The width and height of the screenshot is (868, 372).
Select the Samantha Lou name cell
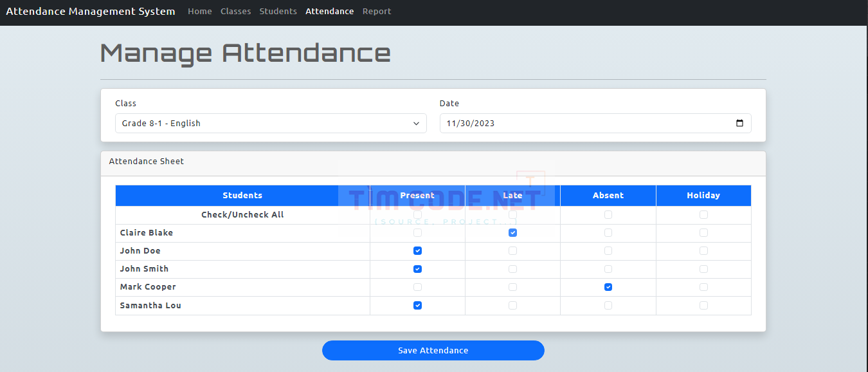pyautogui.click(x=242, y=306)
